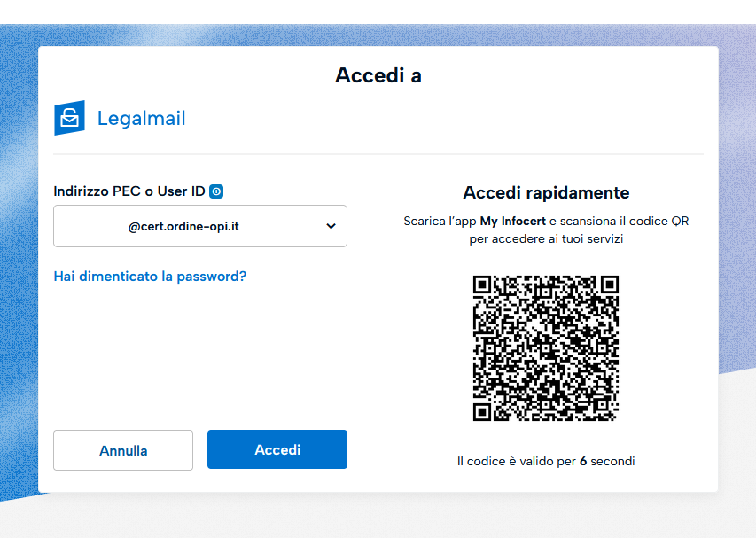Open the Hai dimenticato la password link
This screenshot has width=756, height=538.
tap(150, 277)
